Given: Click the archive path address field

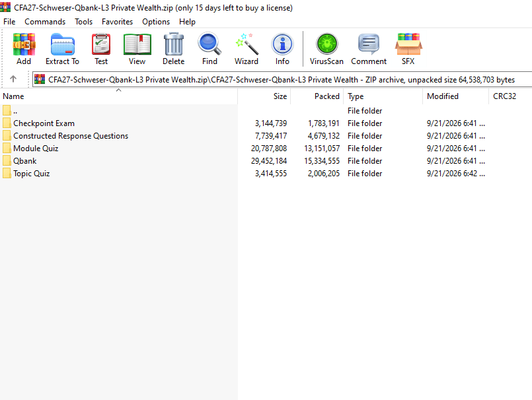Looking at the screenshot, I should click(282, 80).
